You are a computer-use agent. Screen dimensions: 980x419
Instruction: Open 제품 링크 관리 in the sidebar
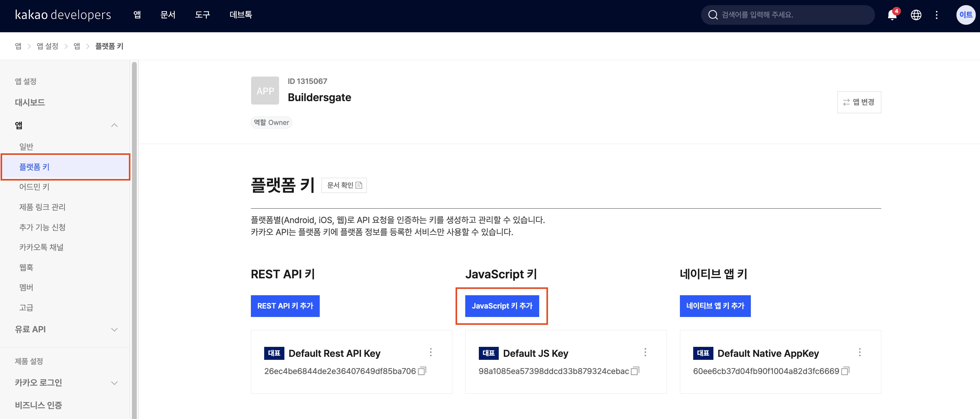click(x=42, y=207)
